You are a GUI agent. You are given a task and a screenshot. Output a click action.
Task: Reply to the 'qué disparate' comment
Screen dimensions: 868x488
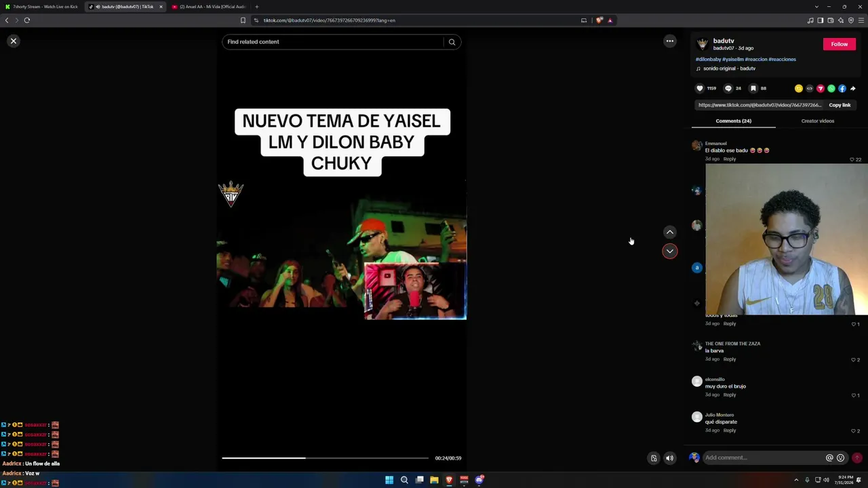730,430
